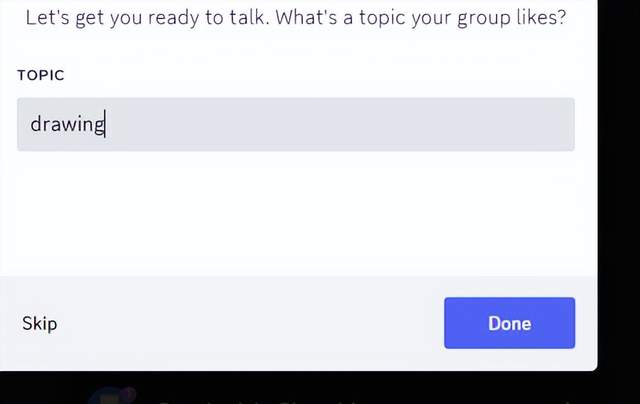Place cursor at end of "drawing" text
Viewport: 640px width, 404px height.
106,125
